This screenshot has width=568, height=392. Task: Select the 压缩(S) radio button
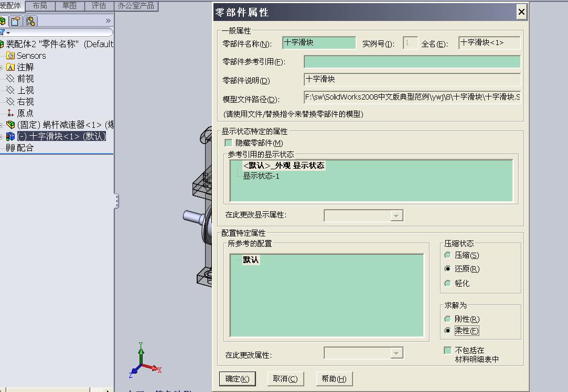448,255
